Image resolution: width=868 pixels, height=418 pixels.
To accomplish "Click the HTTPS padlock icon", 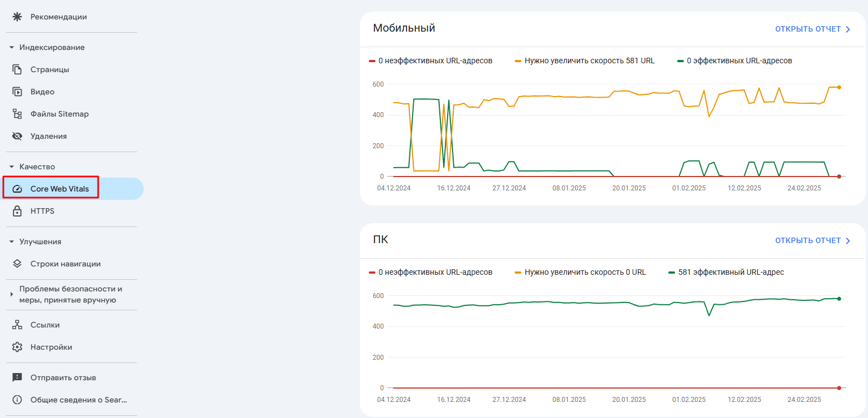I will (x=18, y=210).
